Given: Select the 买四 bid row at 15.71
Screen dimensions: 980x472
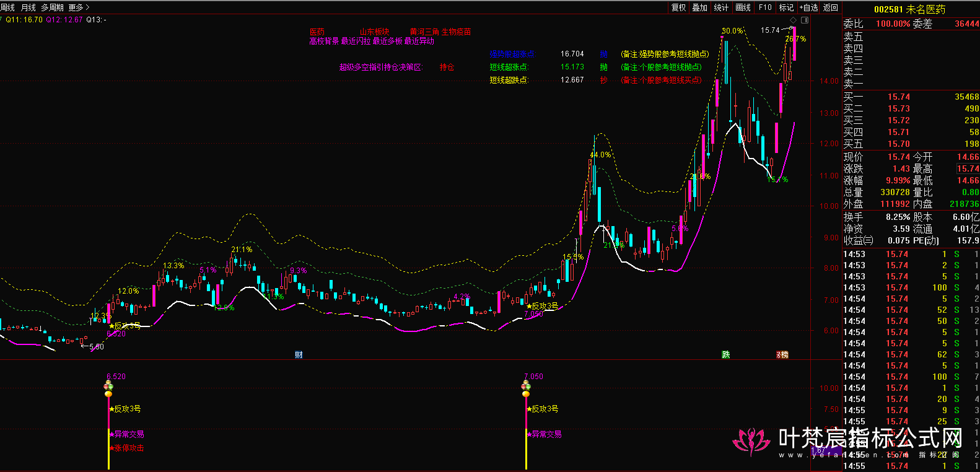Looking at the screenshot, I should coord(911,132).
